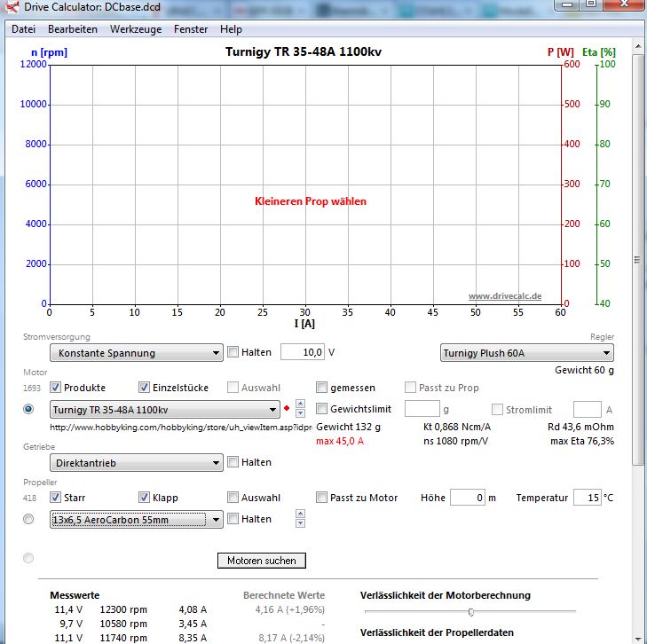Step motor selection up with upper arrow
The image size is (647, 644).
[300, 404]
